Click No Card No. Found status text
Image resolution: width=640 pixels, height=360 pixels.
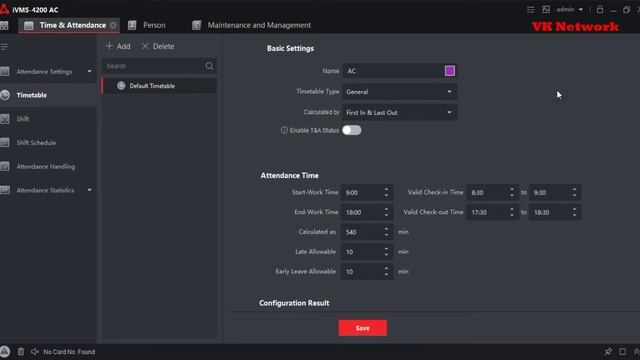click(x=69, y=352)
